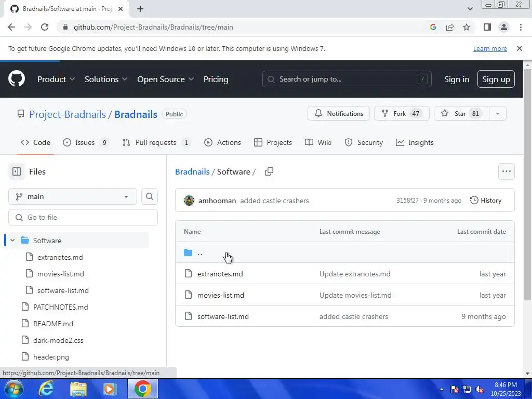View commit History

[486, 201]
